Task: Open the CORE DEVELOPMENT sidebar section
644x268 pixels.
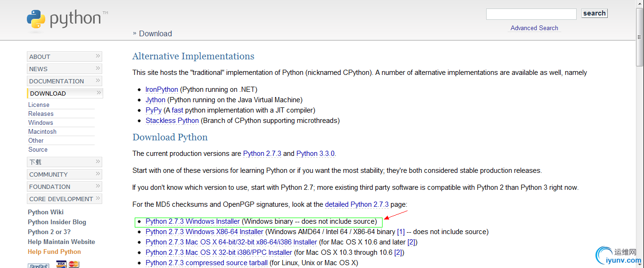Action: click(x=65, y=199)
